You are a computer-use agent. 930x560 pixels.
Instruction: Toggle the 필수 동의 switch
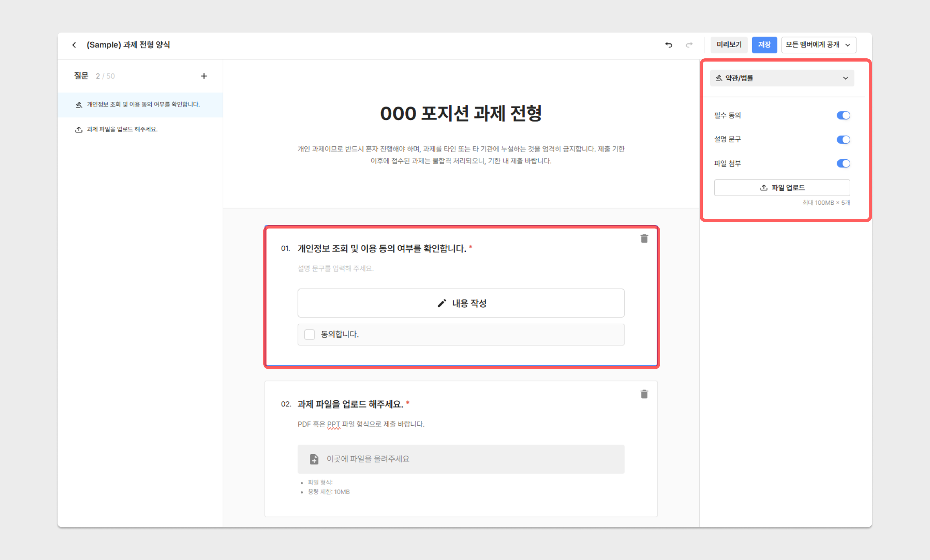pos(843,115)
